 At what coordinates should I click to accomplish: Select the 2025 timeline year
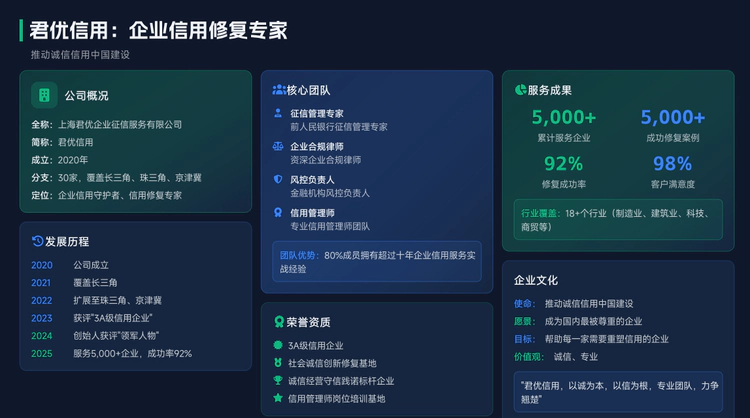tap(42, 353)
